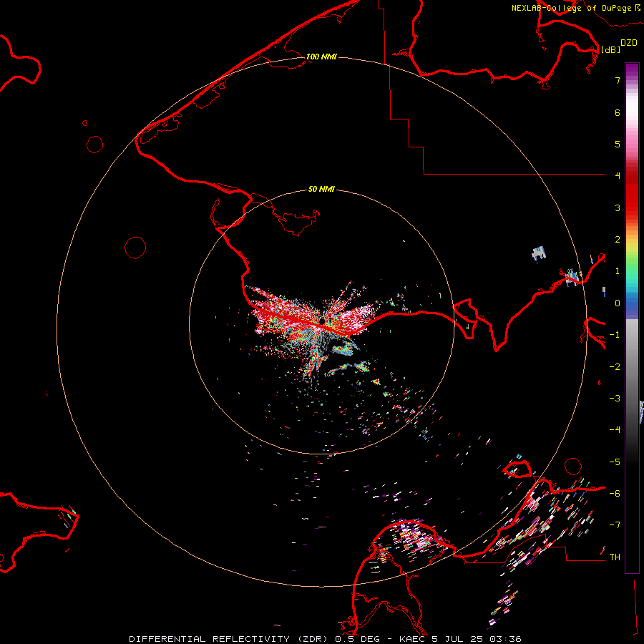Click the "-7" tick label on the dB scale
Screen dimensions: 644x644
click(x=615, y=525)
